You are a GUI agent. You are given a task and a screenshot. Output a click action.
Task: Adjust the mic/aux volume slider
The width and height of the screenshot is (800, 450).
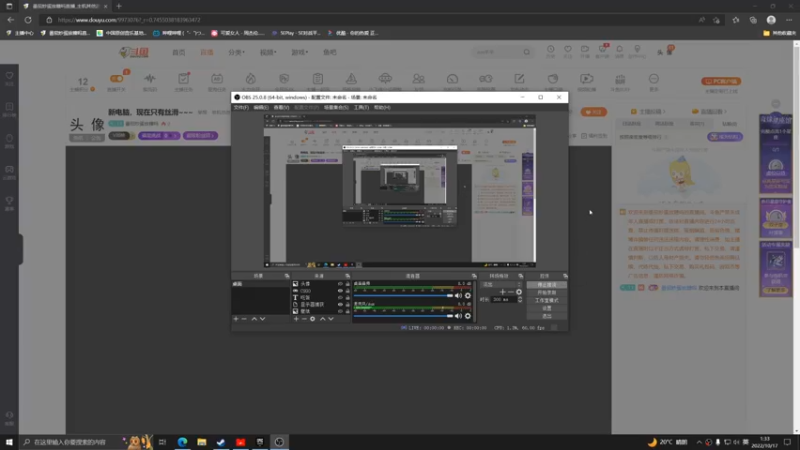coord(403,316)
